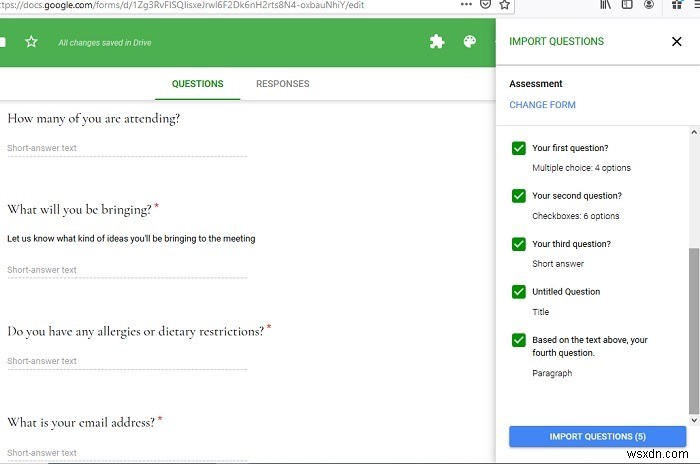Click the 'All changes saved in Drive' status
The image size is (700, 464).
105,43
